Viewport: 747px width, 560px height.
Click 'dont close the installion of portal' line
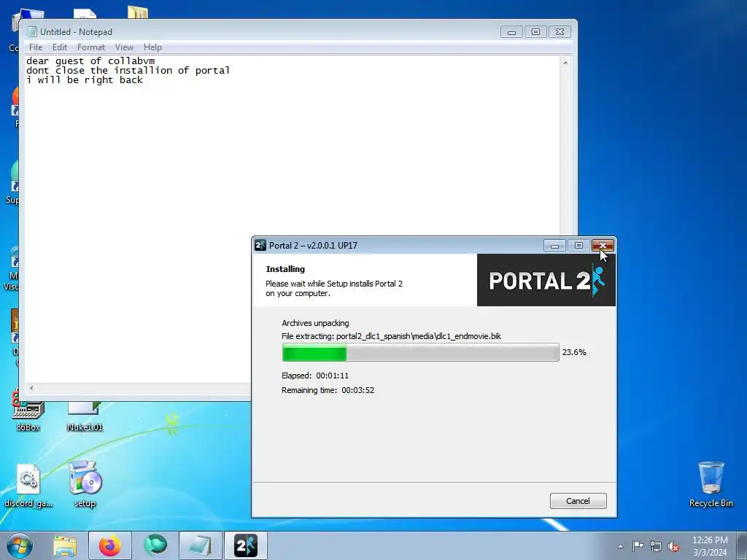[x=128, y=71]
